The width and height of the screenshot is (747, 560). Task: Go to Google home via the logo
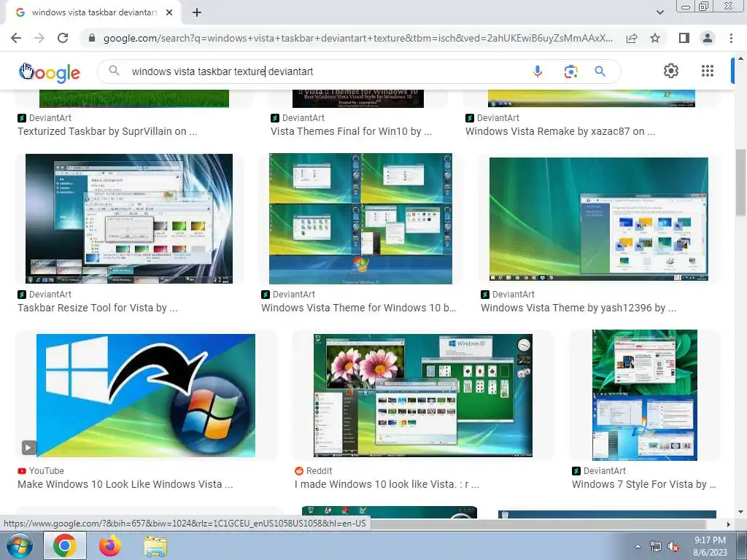[x=50, y=72]
